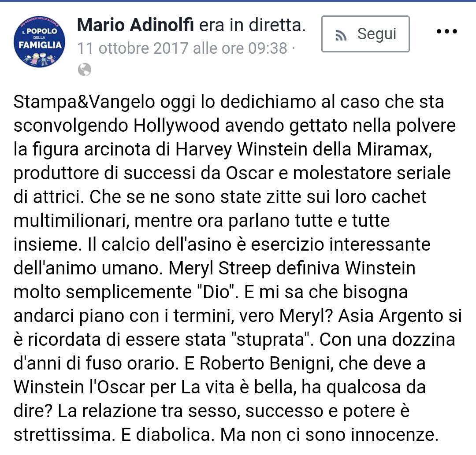
Task: Click the blue bar at the top
Action: [x=238, y=1]
